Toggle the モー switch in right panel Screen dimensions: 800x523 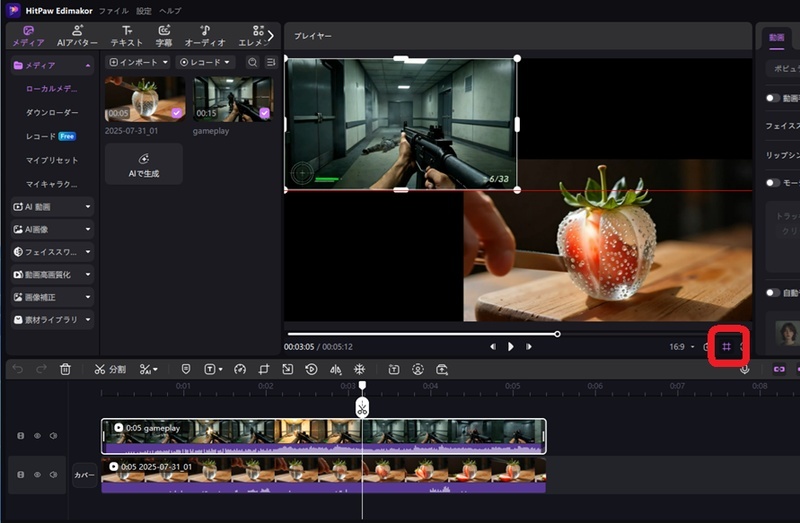click(x=773, y=183)
